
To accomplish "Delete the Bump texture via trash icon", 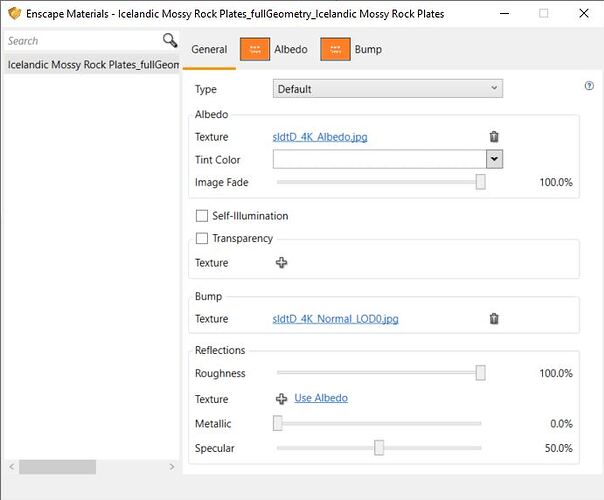I will coord(494,319).
